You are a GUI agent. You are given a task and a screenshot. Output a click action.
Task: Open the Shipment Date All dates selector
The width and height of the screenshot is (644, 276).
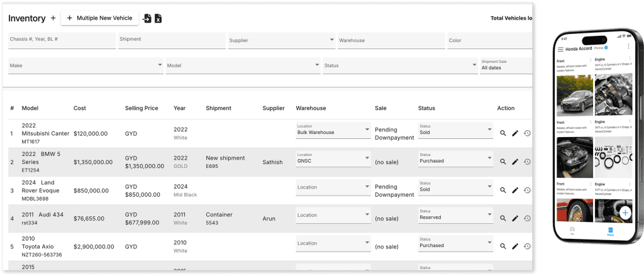(506, 66)
